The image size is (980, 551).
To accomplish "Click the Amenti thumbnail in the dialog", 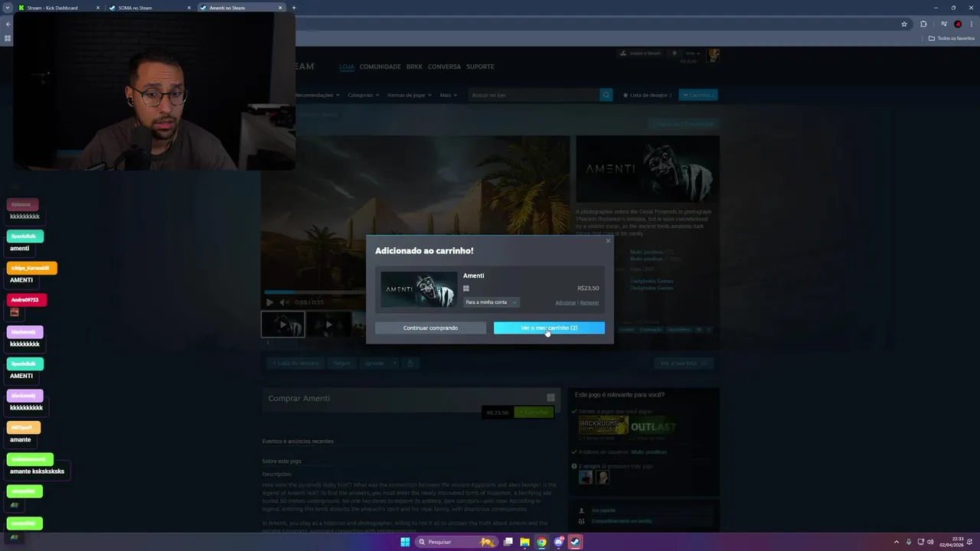I will tap(418, 289).
